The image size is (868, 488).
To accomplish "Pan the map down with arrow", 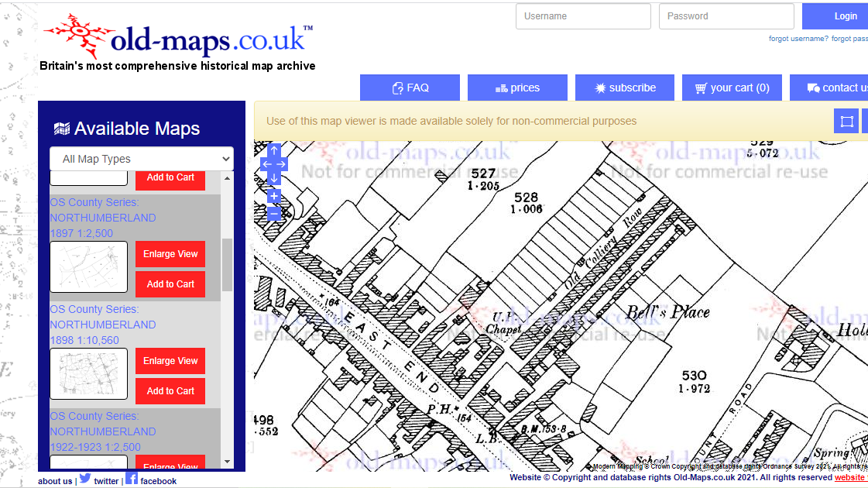I will 274,178.
